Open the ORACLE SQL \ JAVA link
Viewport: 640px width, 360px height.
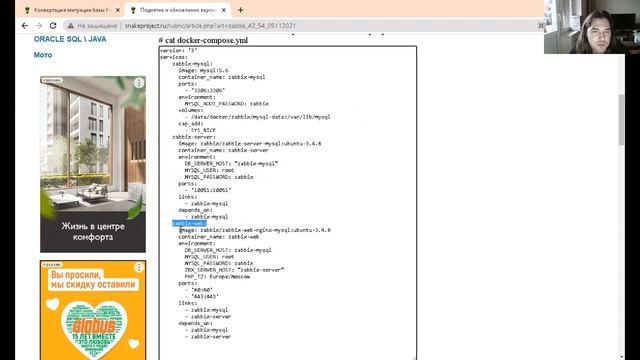click(70, 39)
